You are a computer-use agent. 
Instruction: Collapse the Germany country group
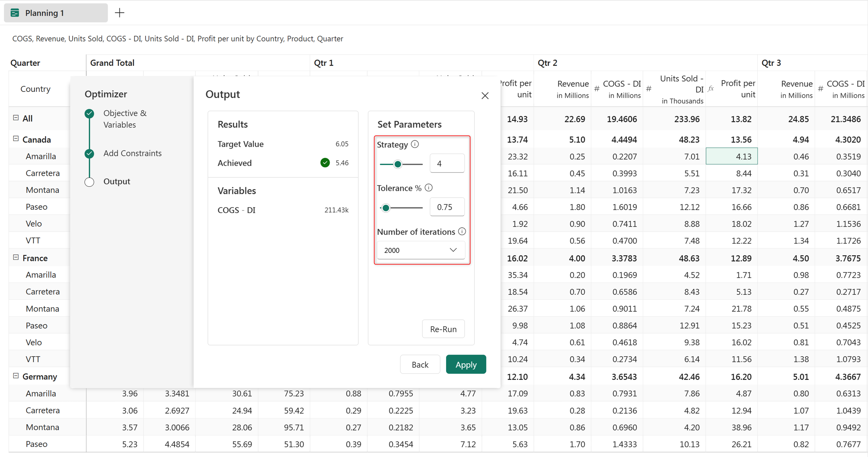16,376
